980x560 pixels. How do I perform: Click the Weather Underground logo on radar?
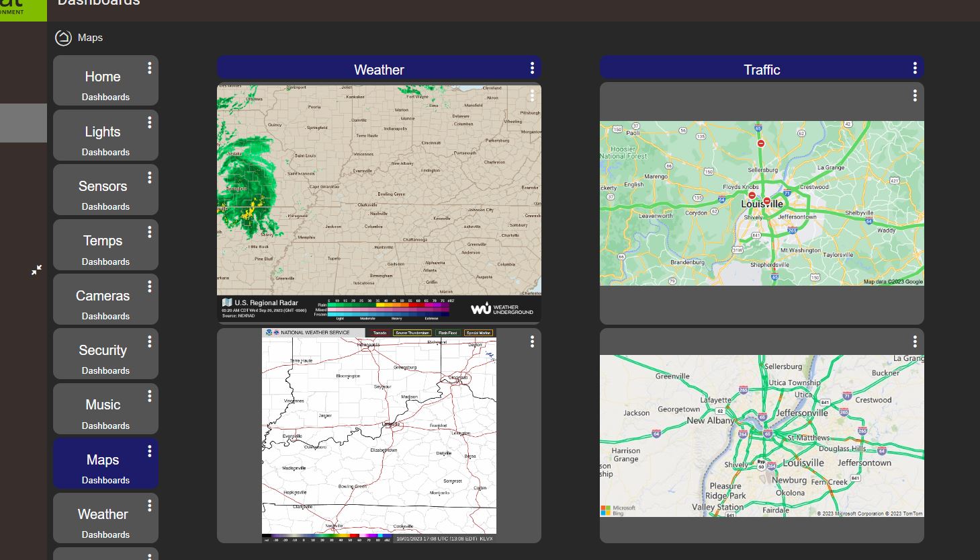502,309
